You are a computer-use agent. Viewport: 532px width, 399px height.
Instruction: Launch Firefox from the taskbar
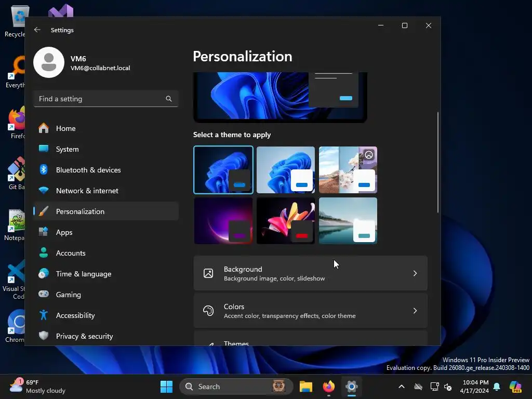[328, 387]
